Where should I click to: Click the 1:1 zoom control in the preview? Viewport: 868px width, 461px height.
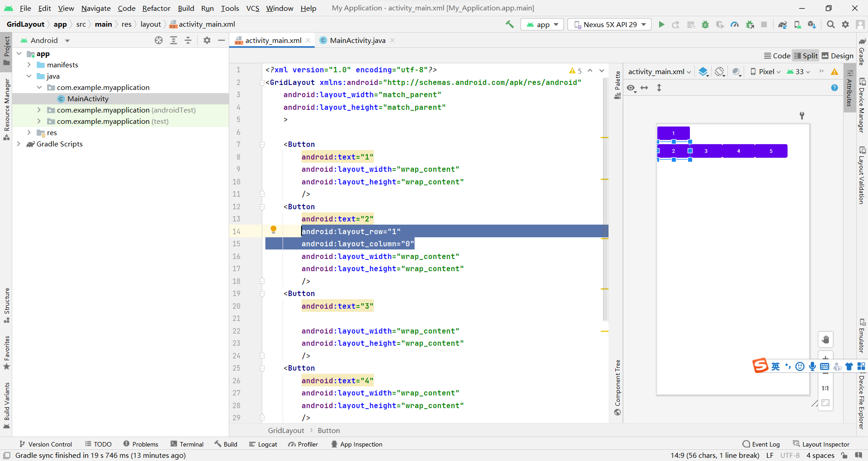click(x=826, y=388)
